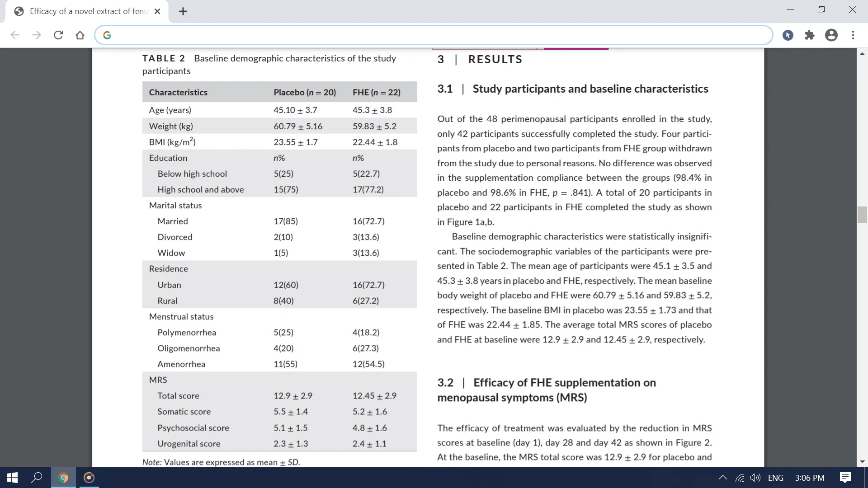Open the Action Center notifications icon
Image resolution: width=868 pixels, height=488 pixels.
click(x=845, y=478)
